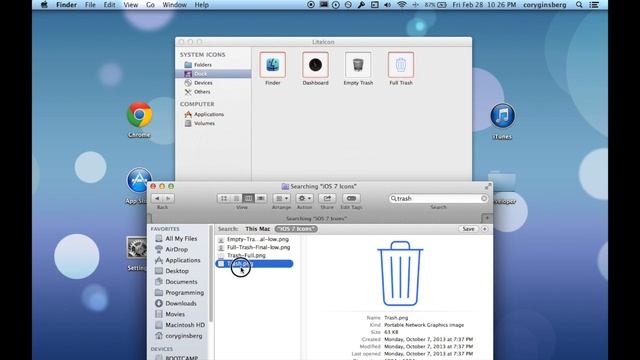640x360 pixels.
Task: Switch Finder to Cover Flow view
Action: [260, 198]
